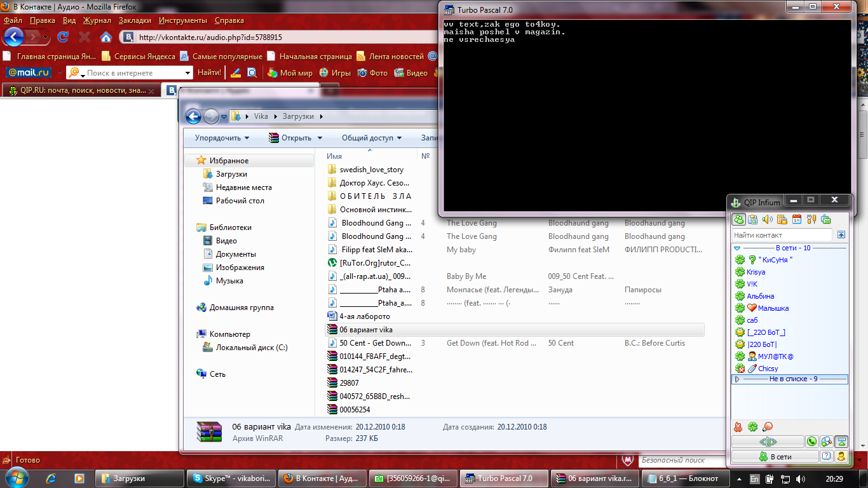This screenshot has height=488, width=868.
Task: Click the Найти контакт search field
Action: (x=782, y=235)
